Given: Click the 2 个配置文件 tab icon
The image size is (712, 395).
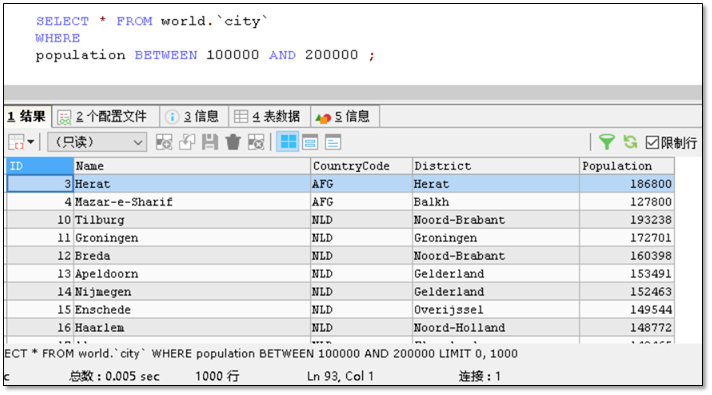Looking at the screenshot, I should tap(64, 118).
